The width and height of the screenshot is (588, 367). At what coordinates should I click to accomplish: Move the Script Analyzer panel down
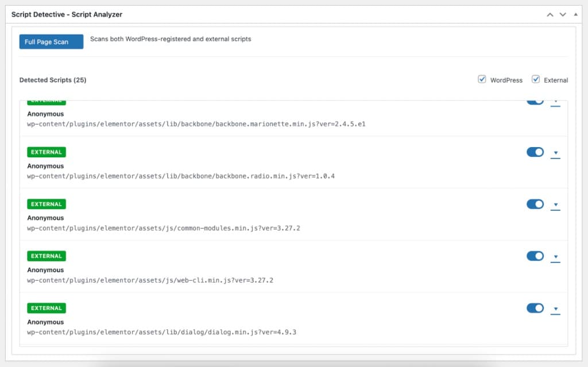[563, 14]
